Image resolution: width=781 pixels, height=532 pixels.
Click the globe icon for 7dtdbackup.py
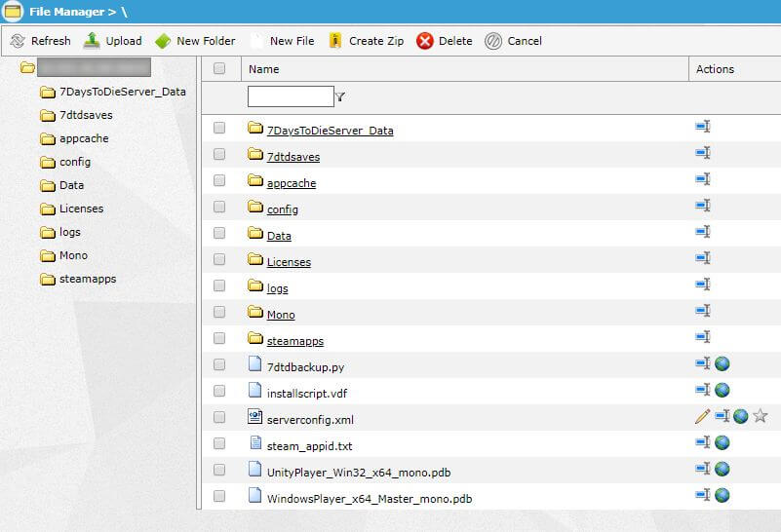[x=722, y=363]
